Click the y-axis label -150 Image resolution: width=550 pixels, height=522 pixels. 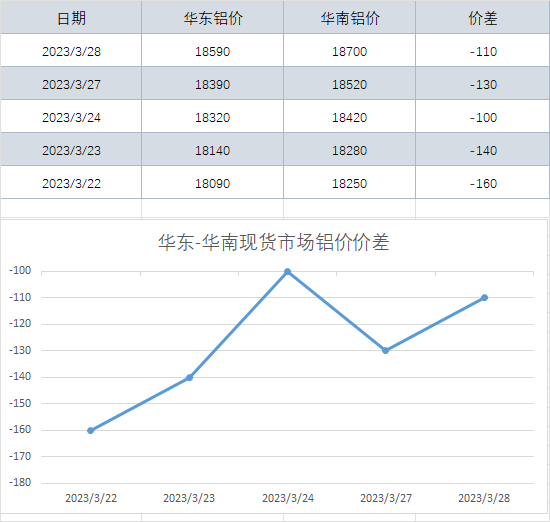(20, 403)
